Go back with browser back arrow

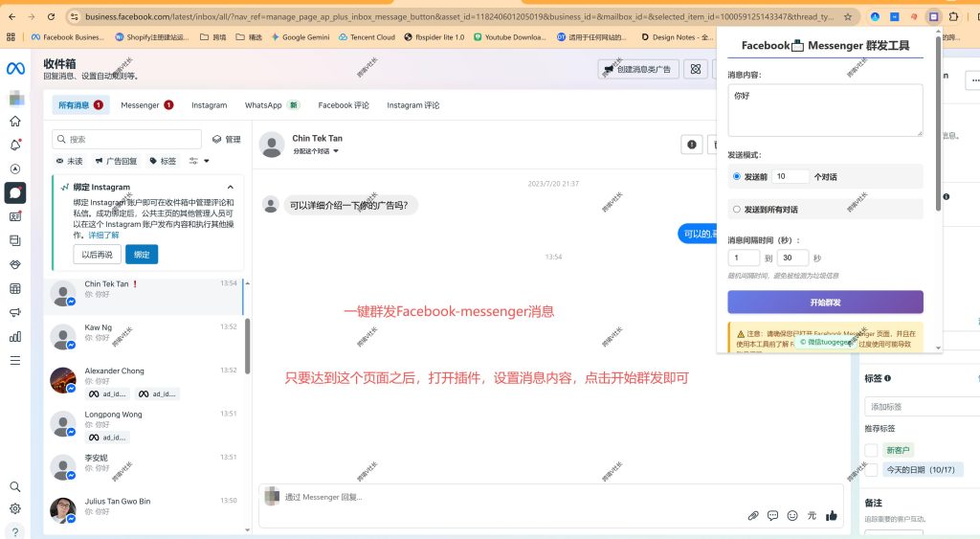point(12,17)
